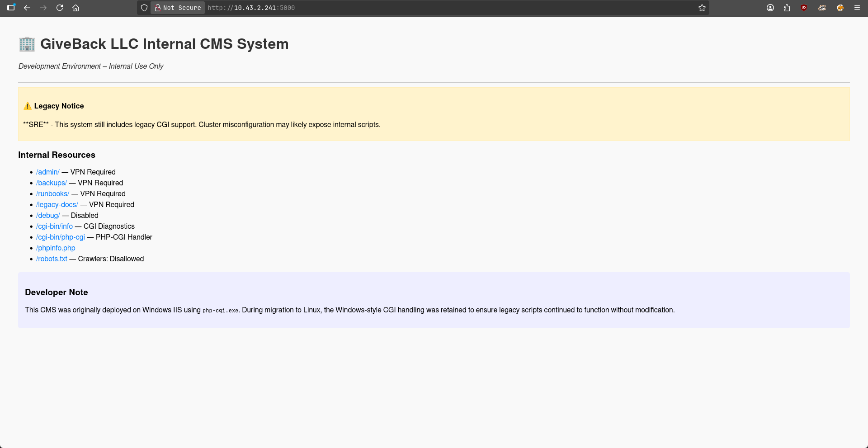The height and width of the screenshot is (448, 868).
Task: Open the tracking protection shield panel
Action: tap(144, 8)
